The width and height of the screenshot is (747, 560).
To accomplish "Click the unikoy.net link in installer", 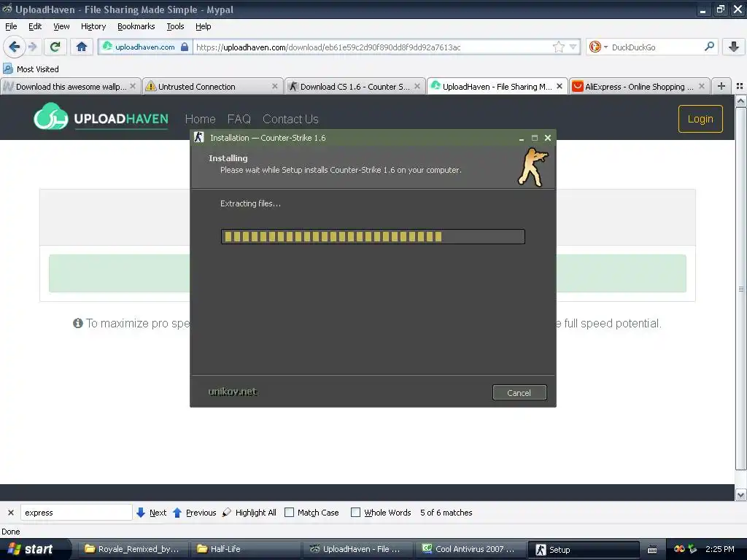I will [233, 392].
